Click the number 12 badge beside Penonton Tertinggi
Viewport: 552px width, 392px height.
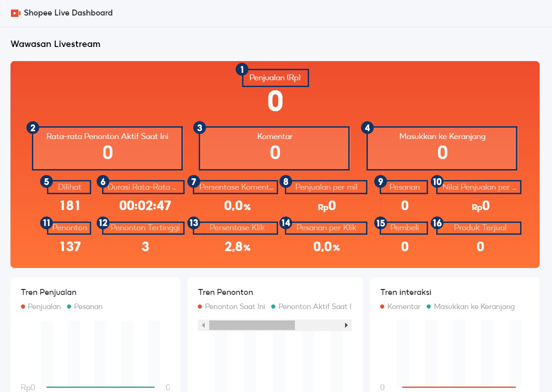(x=103, y=223)
